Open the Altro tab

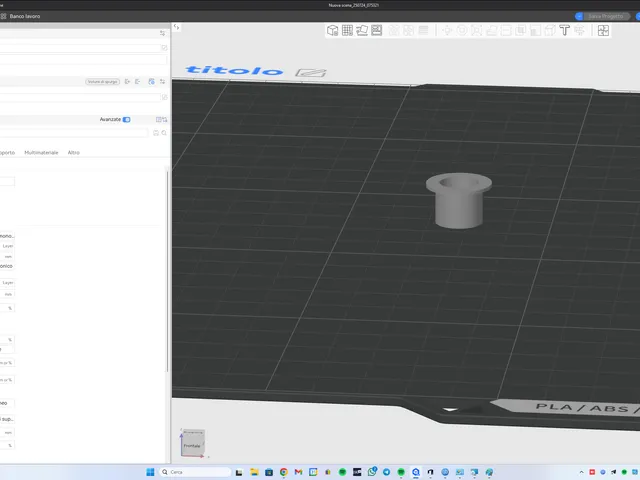click(73, 153)
